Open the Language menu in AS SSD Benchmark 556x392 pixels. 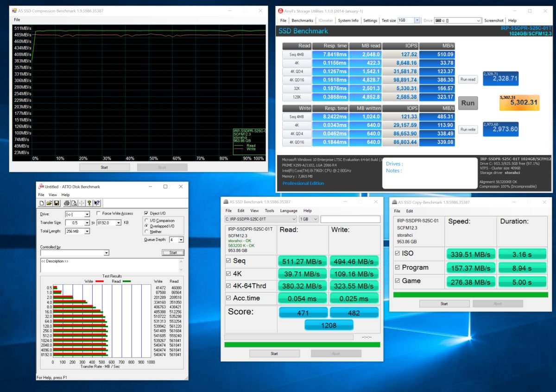point(289,211)
